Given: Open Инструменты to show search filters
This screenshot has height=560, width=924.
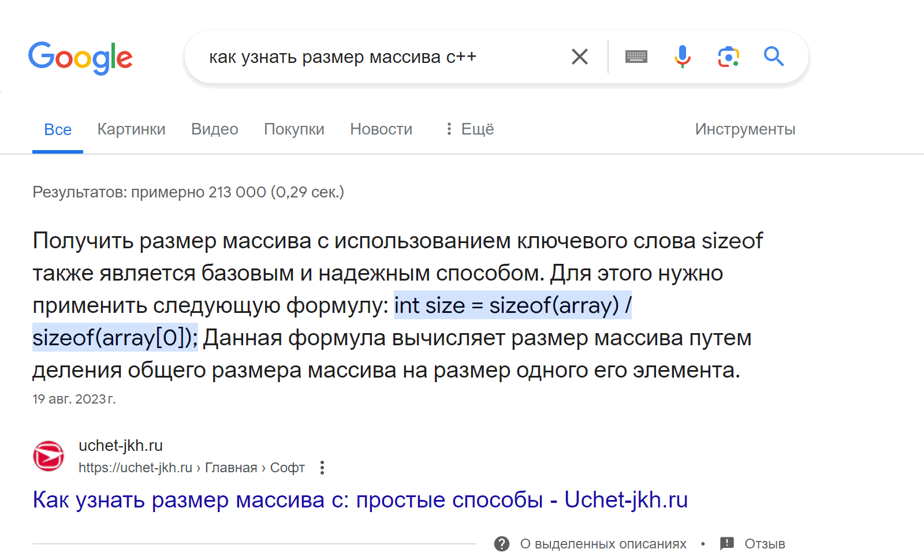Looking at the screenshot, I should [x=744, y=129].
